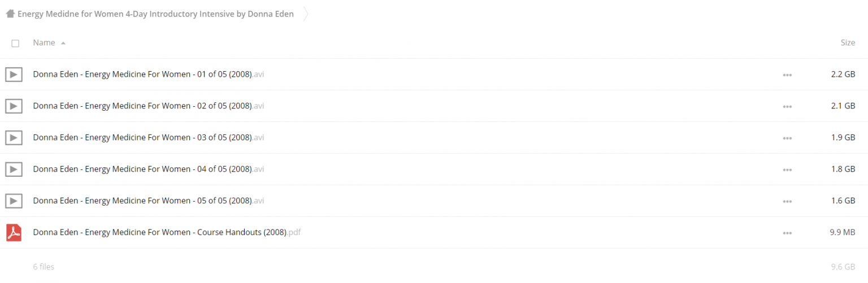Screen dimensions: 868x283
Task: Open the Course Handouts (2008) pdf file name
Action: click(x=167, y=232)
